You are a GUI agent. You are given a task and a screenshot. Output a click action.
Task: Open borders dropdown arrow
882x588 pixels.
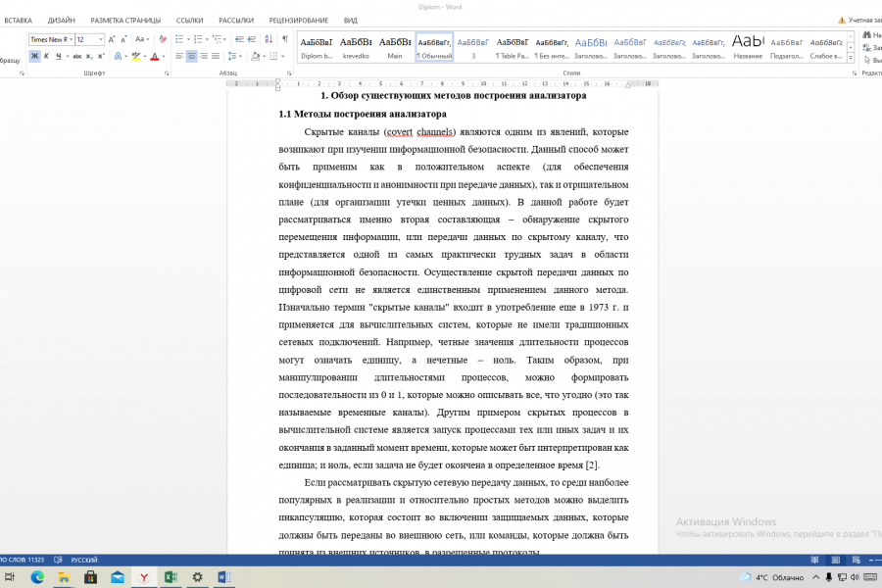(x=282, y=56)
